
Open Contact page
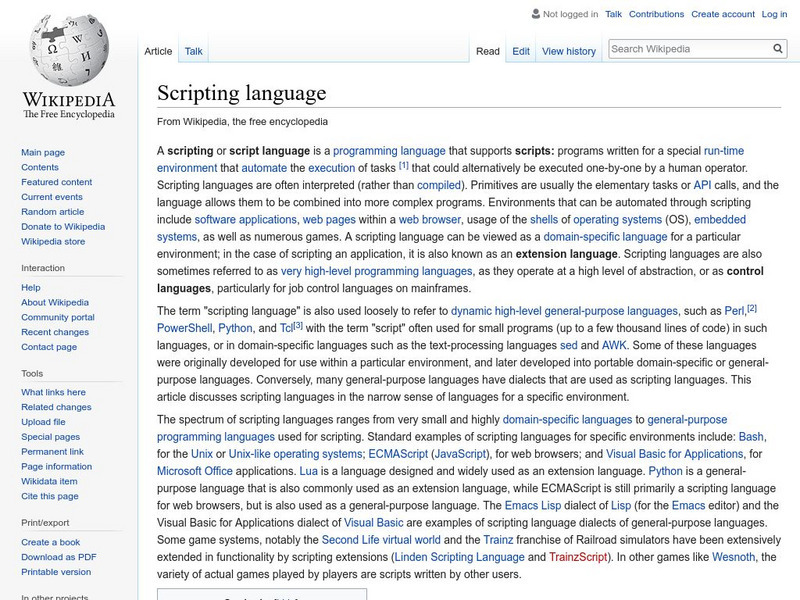click(x=49, y=346)
